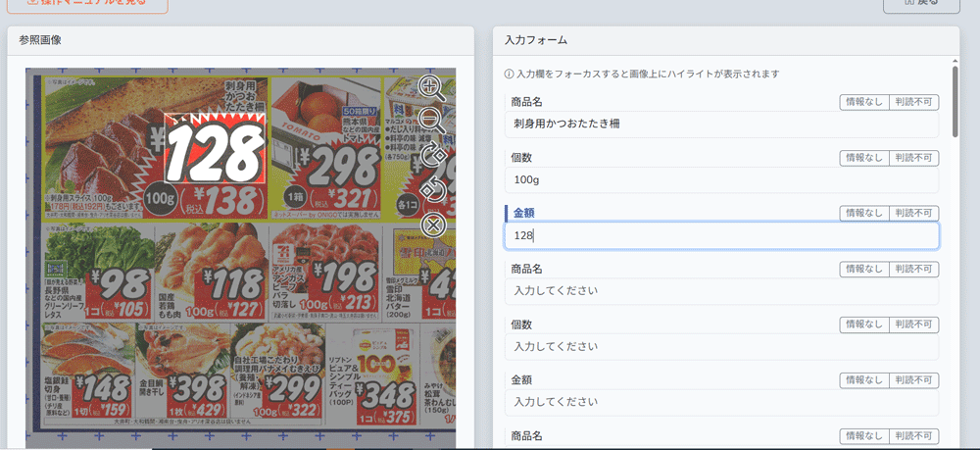Rotate the flyer image clockwise

pyautogui.click(x=433, y=155)
